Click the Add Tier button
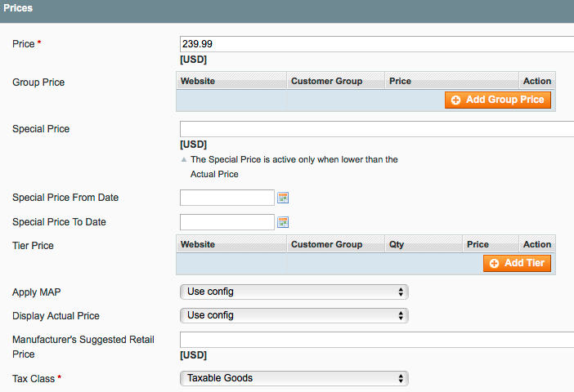Screen dimensions: 574x392 click(517, 263)
